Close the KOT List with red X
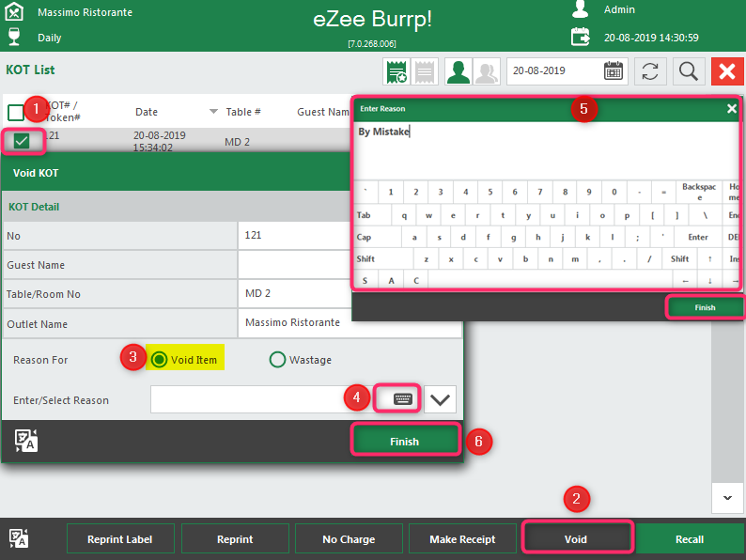Viewport: 746px width, 560px height. 727,71
